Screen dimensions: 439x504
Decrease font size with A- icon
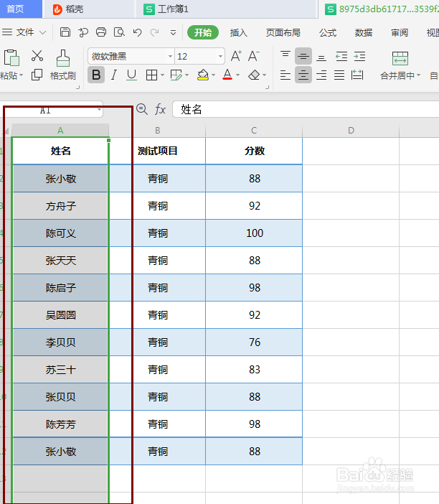click(254, 56)
